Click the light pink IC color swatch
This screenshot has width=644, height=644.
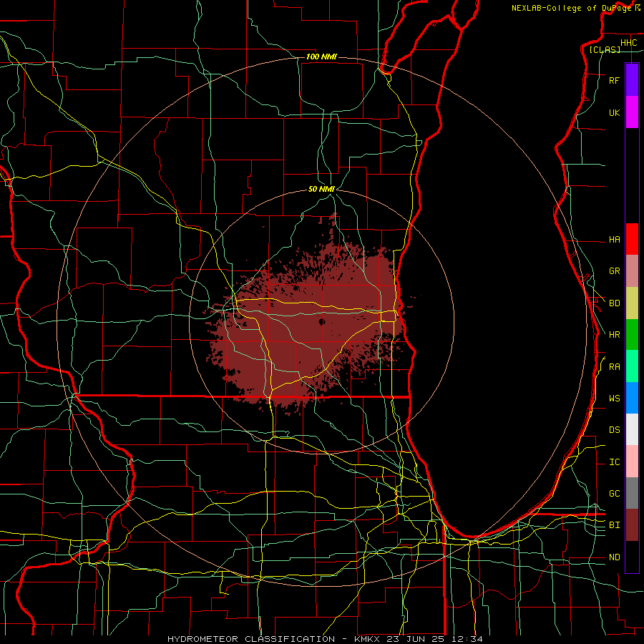(x=632, y=462)
